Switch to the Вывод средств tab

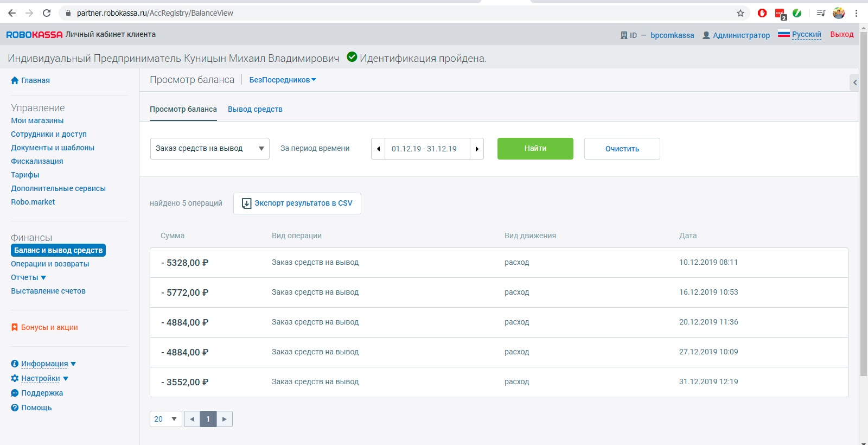255,109
